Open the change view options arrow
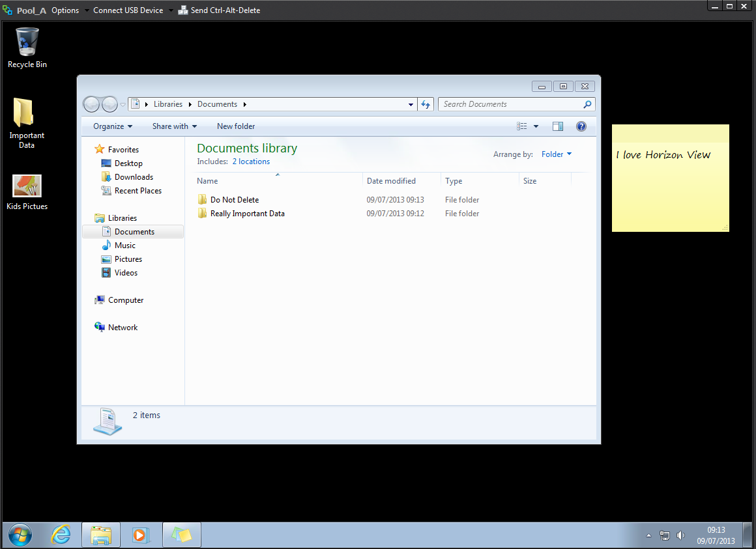Image resolution: width=756 pixels, height=549 pixels. pos(536,126)
